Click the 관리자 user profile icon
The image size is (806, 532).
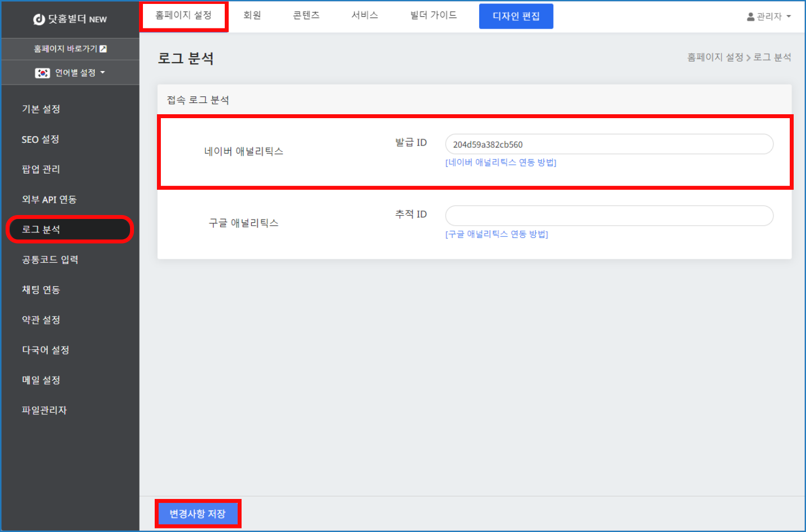pyautogui.click(x=751, y=17)
